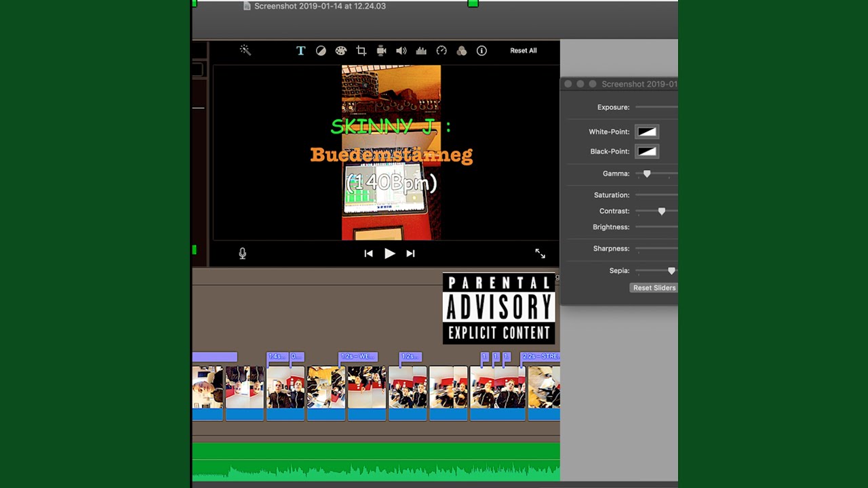Click the Sepia slider handle
The height and width of the screenshot is (488, 868).
[x=671, y=271]
